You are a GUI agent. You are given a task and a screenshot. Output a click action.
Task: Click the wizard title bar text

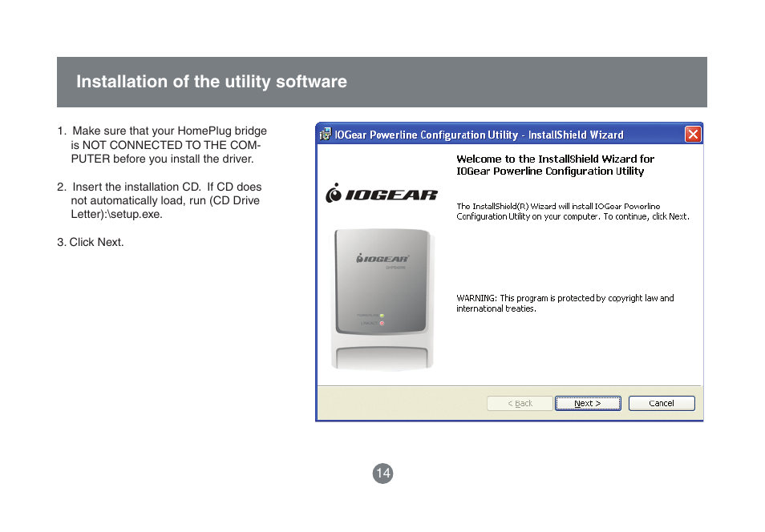[x=479, y=135]
